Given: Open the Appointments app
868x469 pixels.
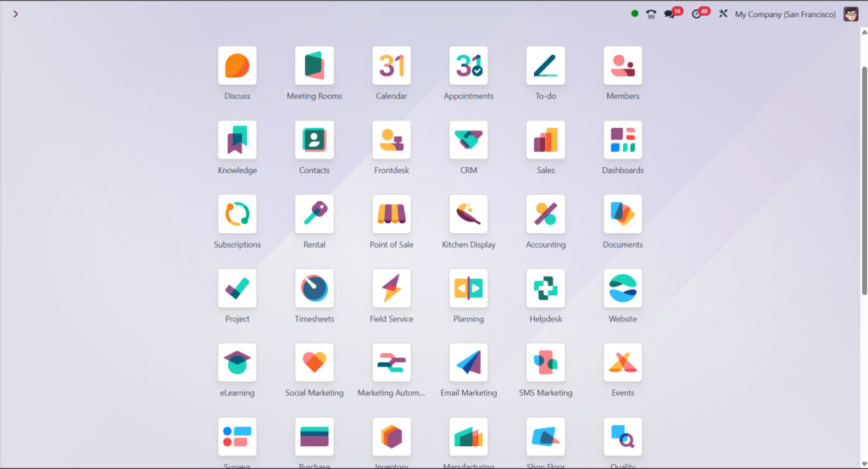Looking at the screenshot, I should point(468,66).
